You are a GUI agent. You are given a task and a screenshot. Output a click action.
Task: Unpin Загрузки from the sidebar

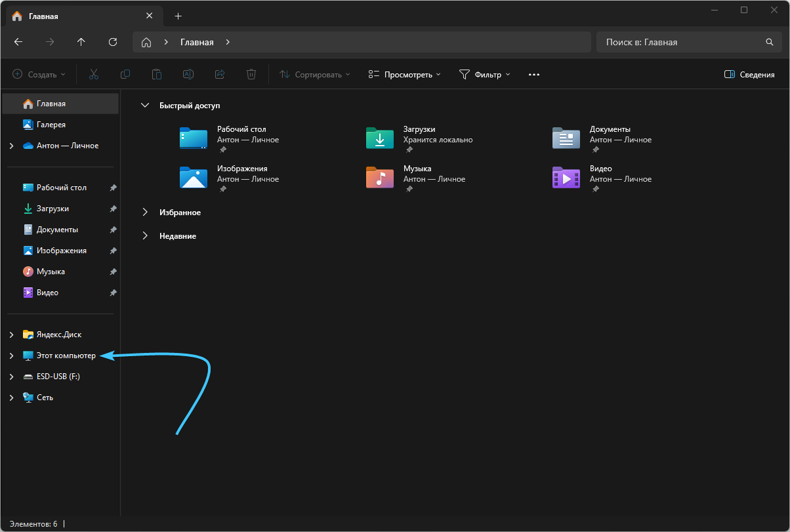113,209
